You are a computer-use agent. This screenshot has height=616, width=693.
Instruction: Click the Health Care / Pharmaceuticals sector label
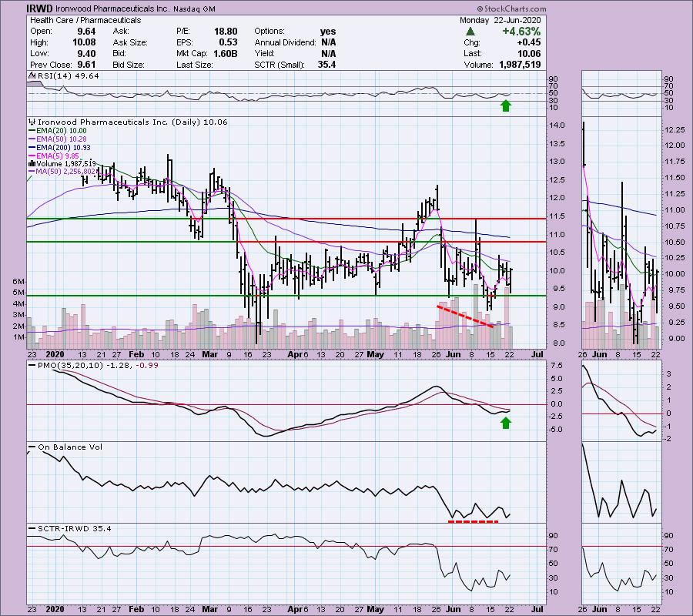(85, 20)
